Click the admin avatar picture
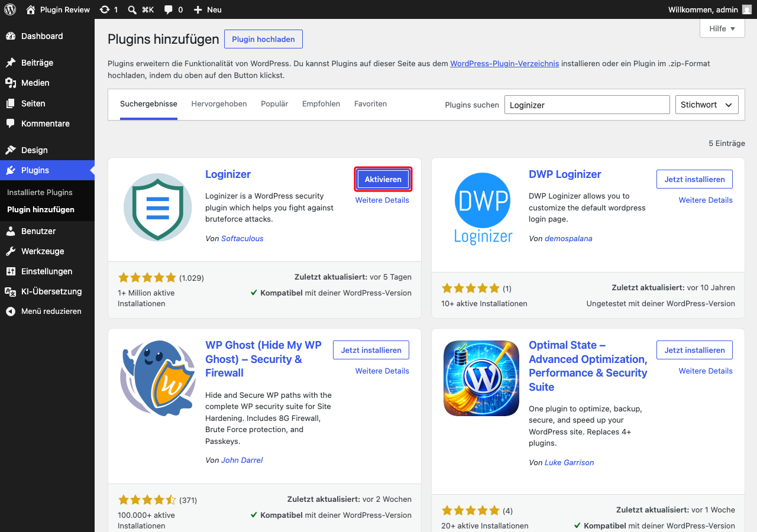757x532 pixels. [747, 9]
